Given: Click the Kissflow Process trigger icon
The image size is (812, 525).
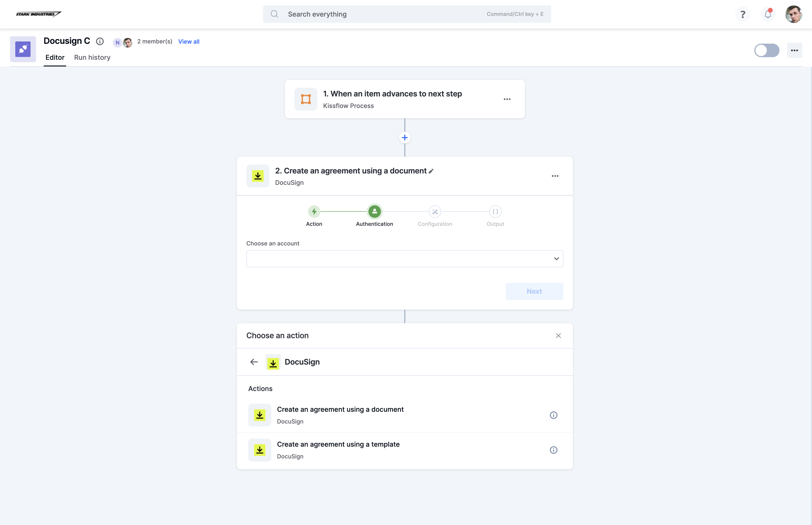Looking at the screenshot, I should pos(305,99).
